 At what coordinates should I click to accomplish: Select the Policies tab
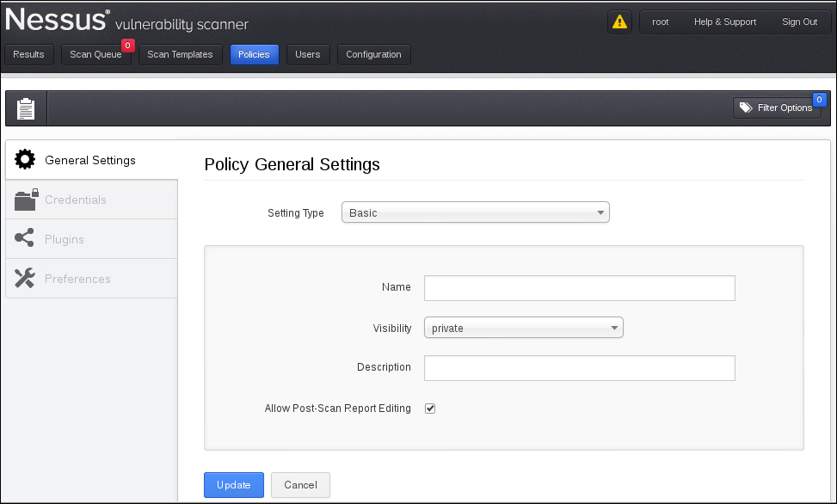click(254, 54)
